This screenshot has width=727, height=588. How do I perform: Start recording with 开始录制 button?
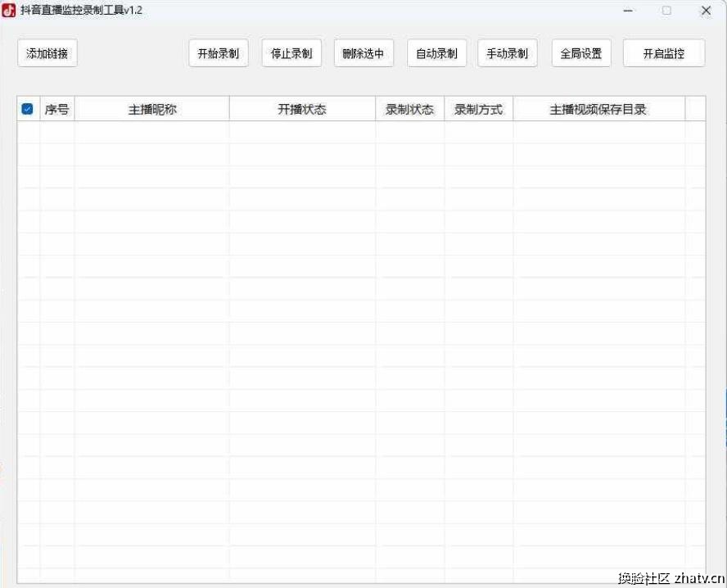[219, 53]
